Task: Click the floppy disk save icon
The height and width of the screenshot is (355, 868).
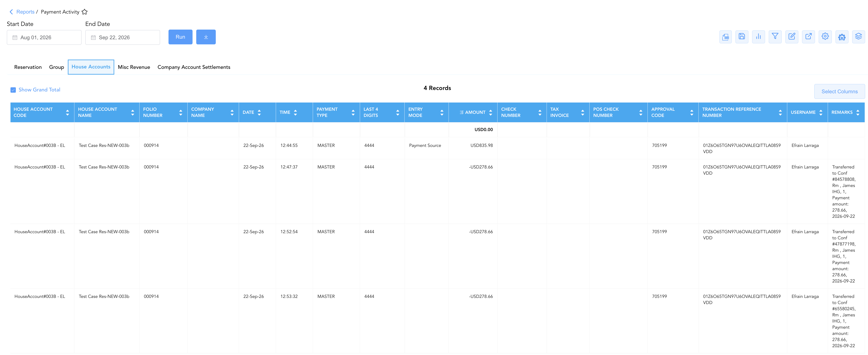Action: coord(742,37)
